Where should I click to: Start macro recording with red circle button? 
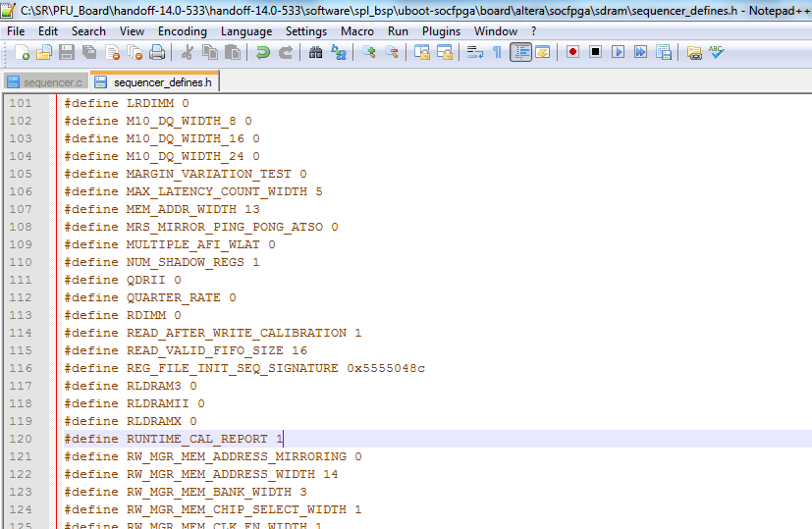pyautogui.click(x=572, y=52)
